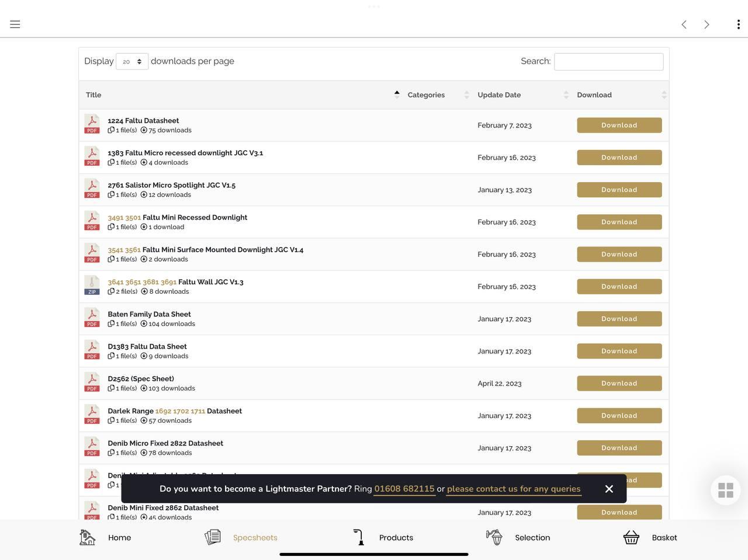748x560 pixels.
Task: Download D1383 Faltu Data Sheet
Action: 619,351
